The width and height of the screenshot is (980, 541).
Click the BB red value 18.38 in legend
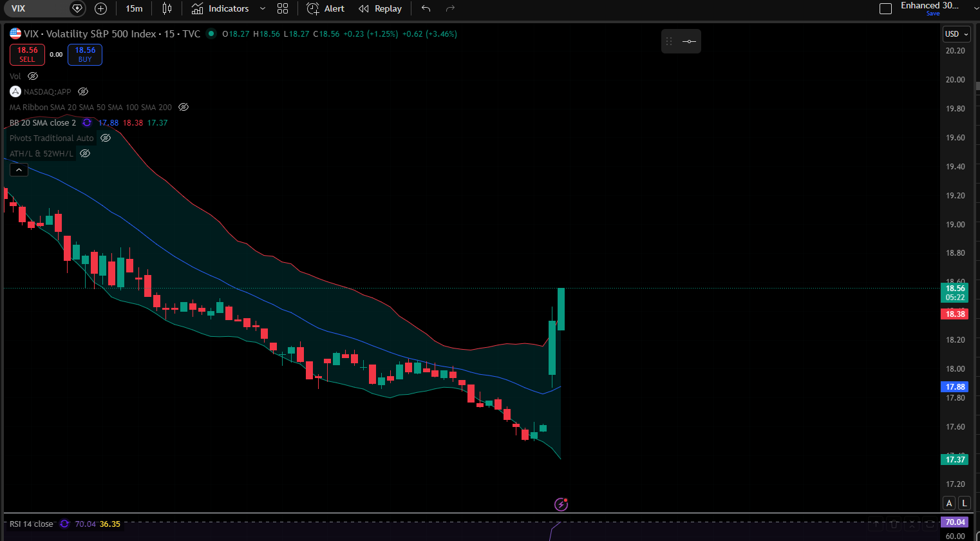133,122
